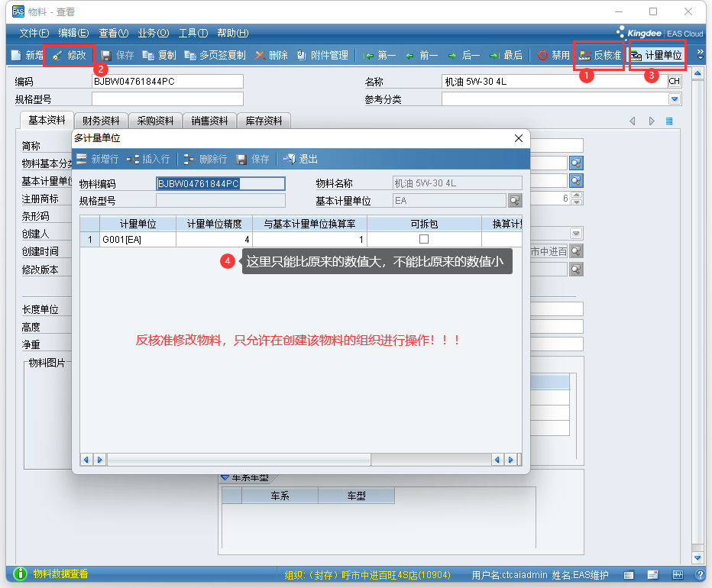
Task: Open the 计量单位 toolbar item
Action: tap(656, 55)
